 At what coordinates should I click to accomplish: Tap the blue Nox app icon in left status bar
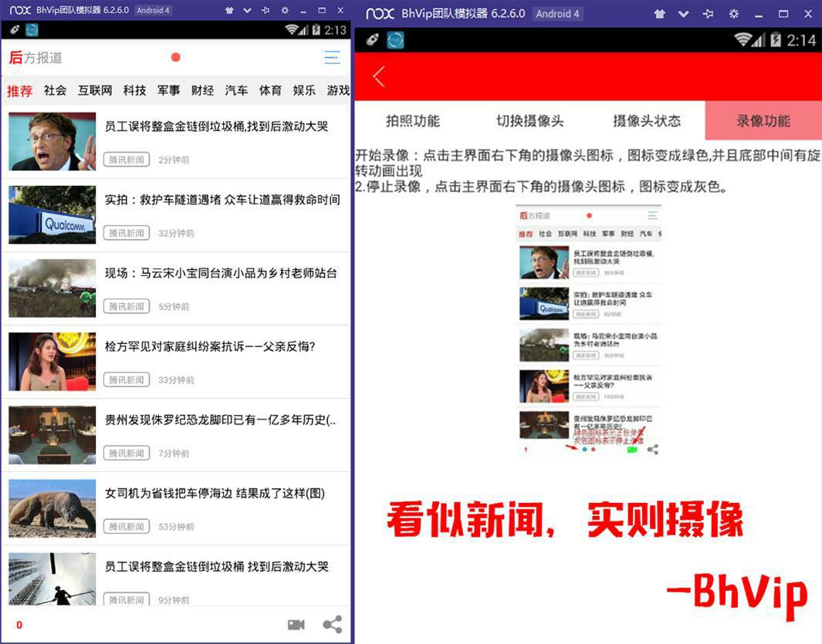[x=32, y=30]
